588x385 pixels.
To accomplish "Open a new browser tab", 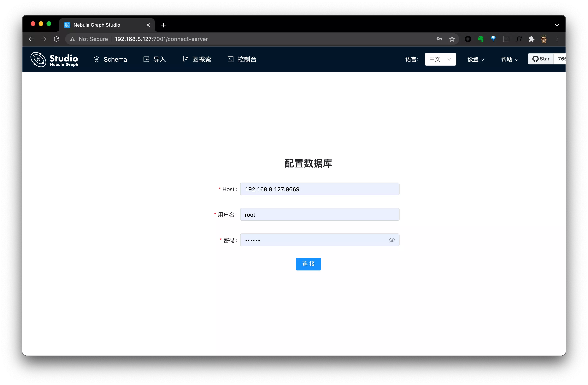I will 163,25.
